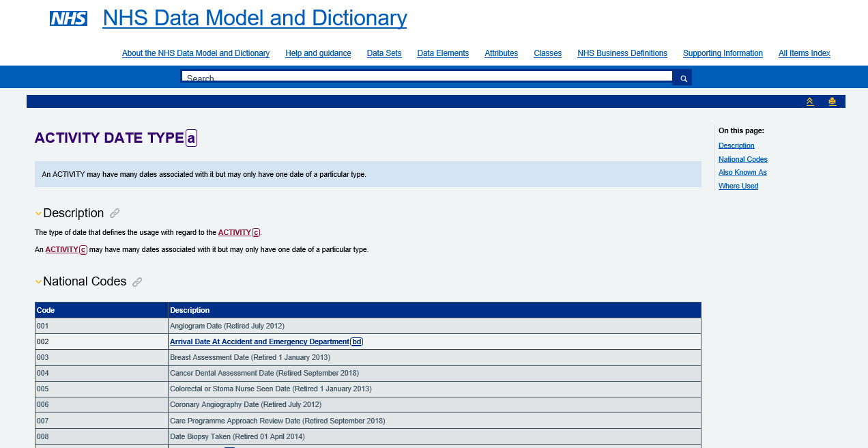Click the search magnifier button
The width and height of the screenshot is (868, 448).
[683, 78]
